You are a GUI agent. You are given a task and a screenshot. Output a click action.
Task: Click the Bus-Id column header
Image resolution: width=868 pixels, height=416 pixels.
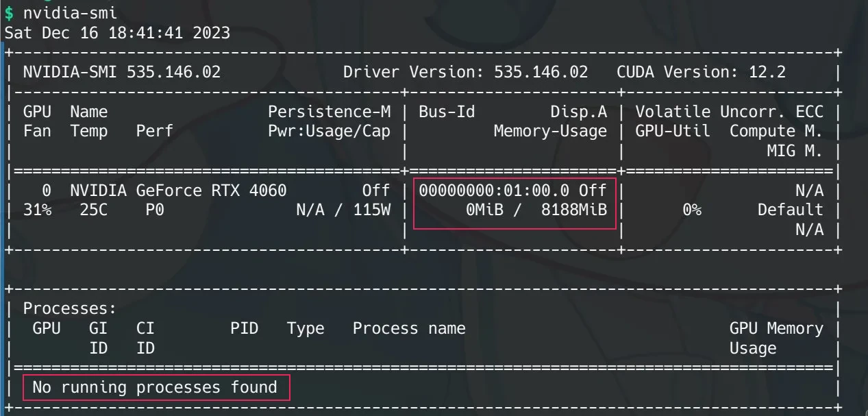click(447, 112)
